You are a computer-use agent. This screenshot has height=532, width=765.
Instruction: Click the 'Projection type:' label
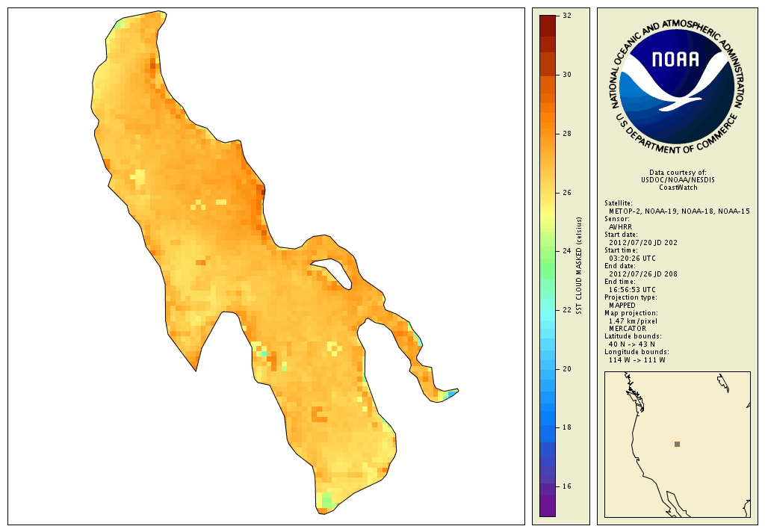coord(631,297)
